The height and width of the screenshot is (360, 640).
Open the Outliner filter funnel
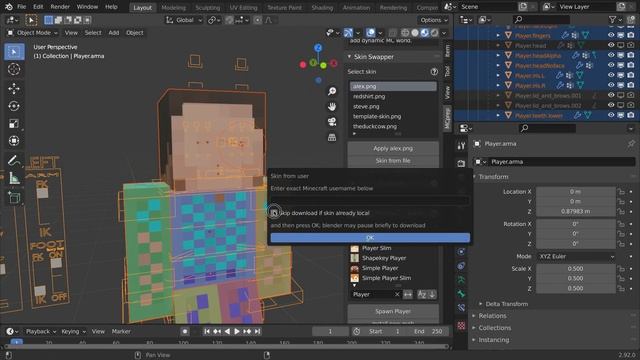click(x=612, y=20)
